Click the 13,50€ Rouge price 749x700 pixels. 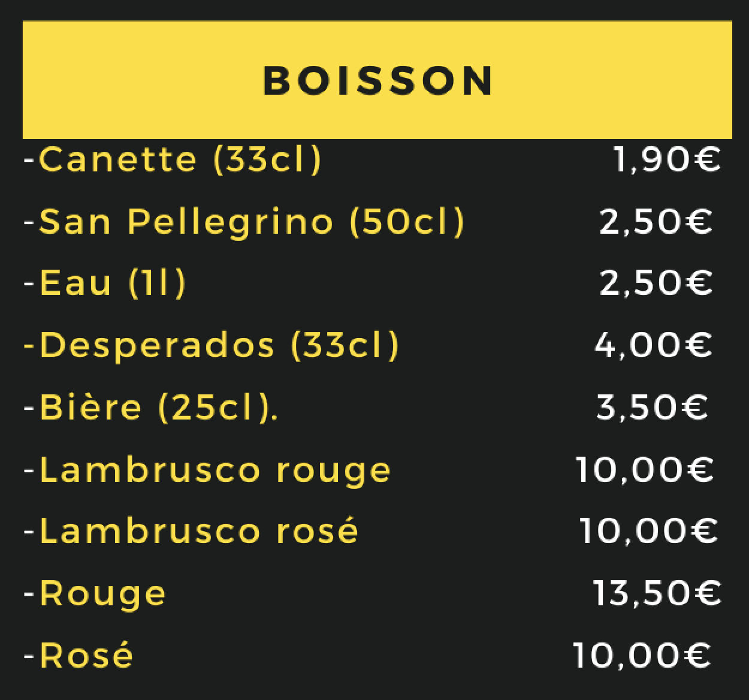(657, 593)
